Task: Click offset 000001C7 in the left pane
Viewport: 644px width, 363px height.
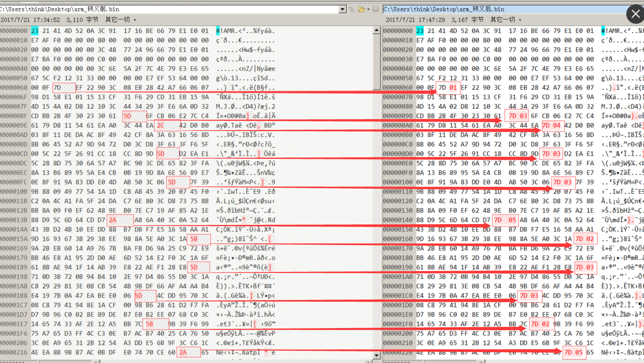Action: coord(14,305)
